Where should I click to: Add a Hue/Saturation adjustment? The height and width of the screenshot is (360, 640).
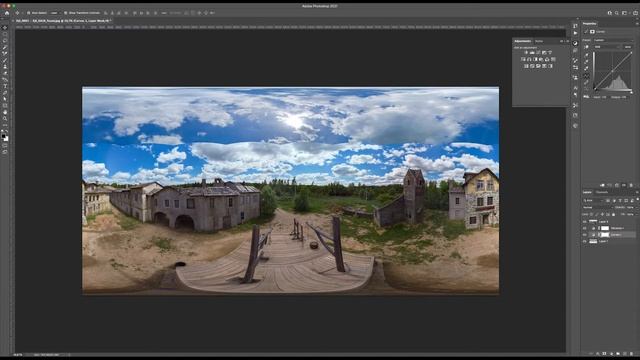point(523,59)
